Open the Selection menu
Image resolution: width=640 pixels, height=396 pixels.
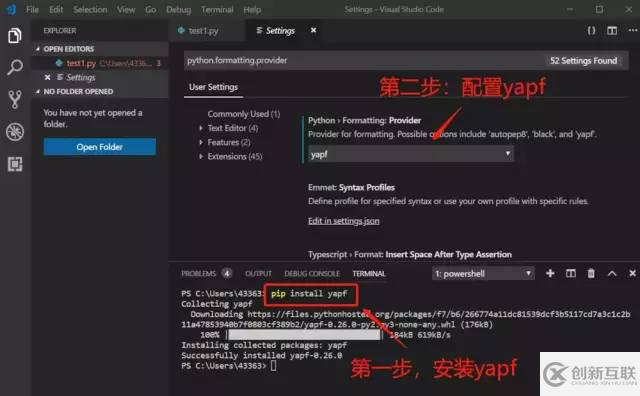pos(90,9)
